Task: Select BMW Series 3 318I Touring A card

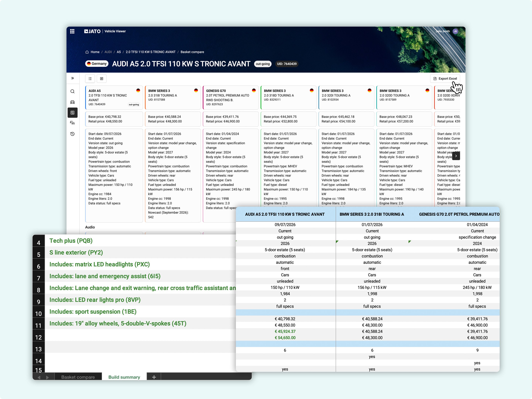Action: 173,98
